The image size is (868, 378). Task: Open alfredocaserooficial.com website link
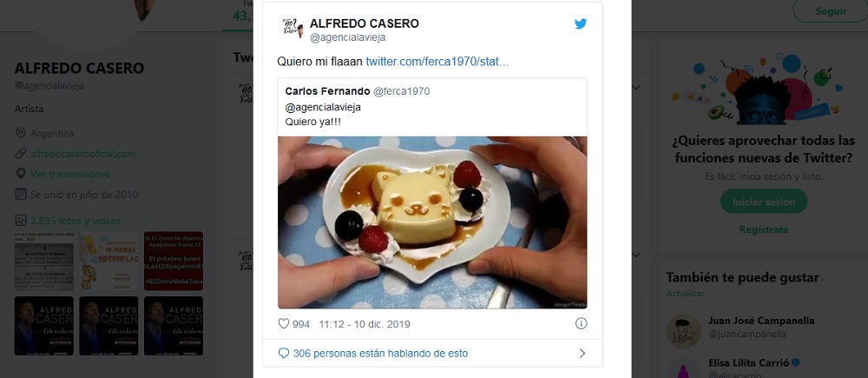(x=82, y=154)
